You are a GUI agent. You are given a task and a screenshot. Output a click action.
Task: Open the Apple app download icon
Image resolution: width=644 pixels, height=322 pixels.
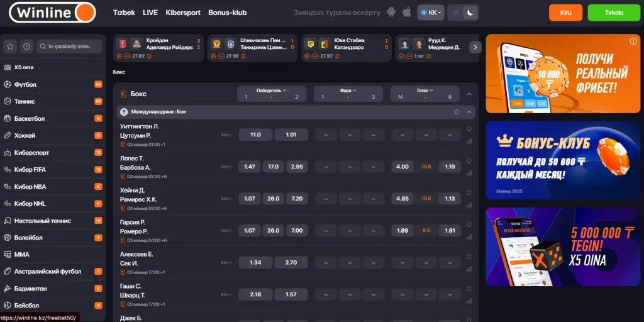coord(407,13)
